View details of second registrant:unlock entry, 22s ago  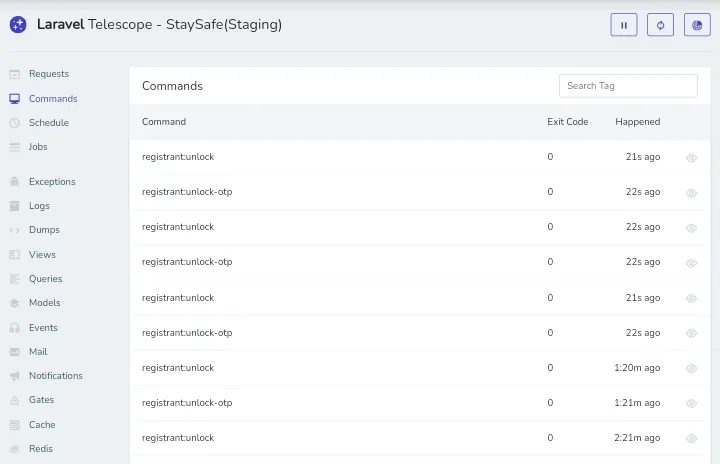(691, 228)
